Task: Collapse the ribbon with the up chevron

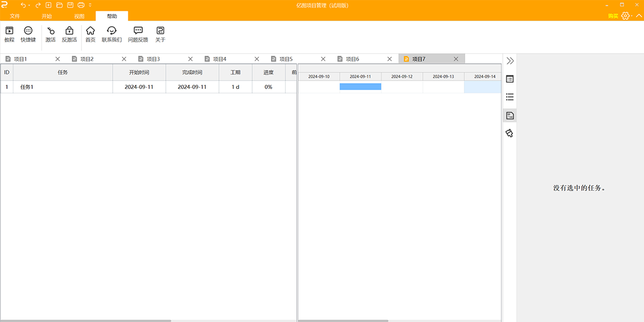Action: pos(639,16)
